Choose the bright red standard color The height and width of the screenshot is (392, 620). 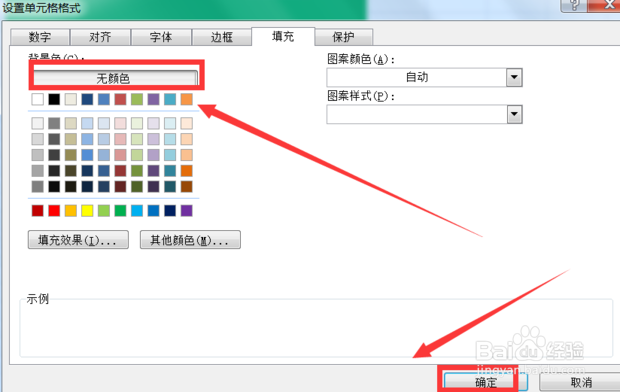tap(54, 210)
